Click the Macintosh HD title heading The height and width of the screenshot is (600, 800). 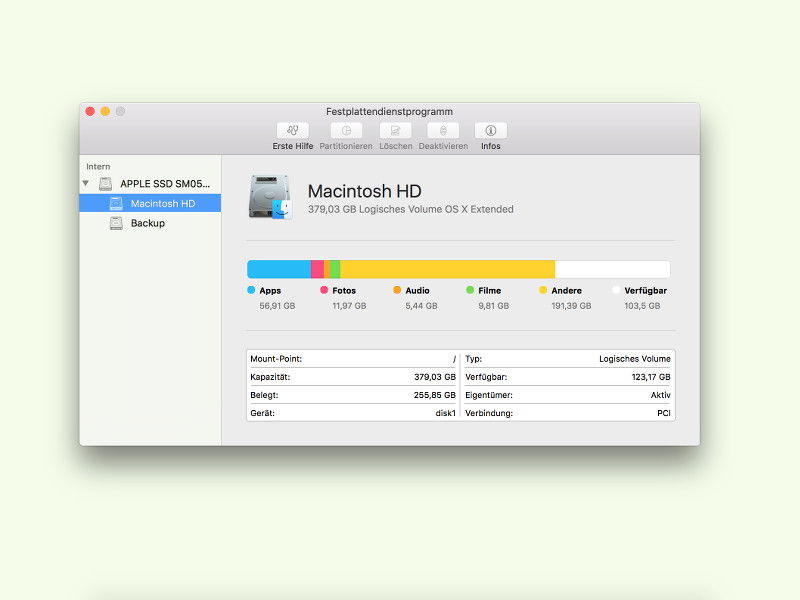[x=364, y=191]
